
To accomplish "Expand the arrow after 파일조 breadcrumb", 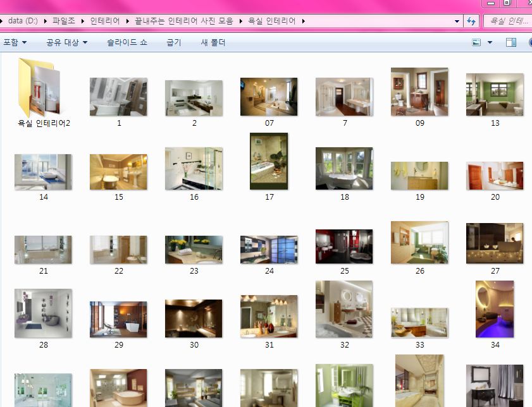I will point(83,21).
